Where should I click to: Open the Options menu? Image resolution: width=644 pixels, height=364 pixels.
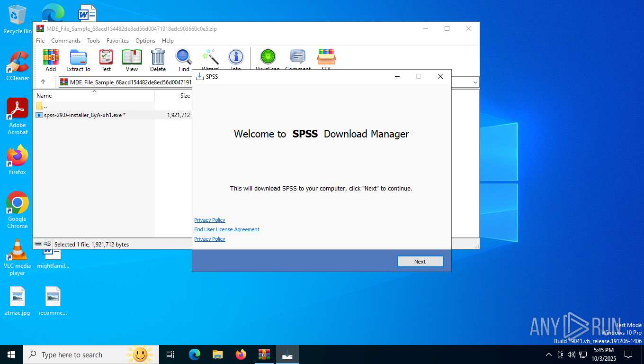pyautogui.click(x=145, y=41)
